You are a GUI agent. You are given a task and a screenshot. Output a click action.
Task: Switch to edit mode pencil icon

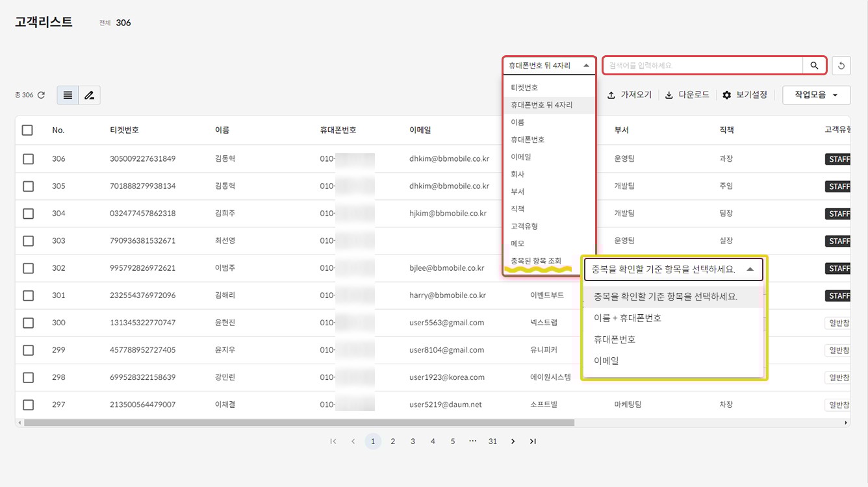coord(89,95)
